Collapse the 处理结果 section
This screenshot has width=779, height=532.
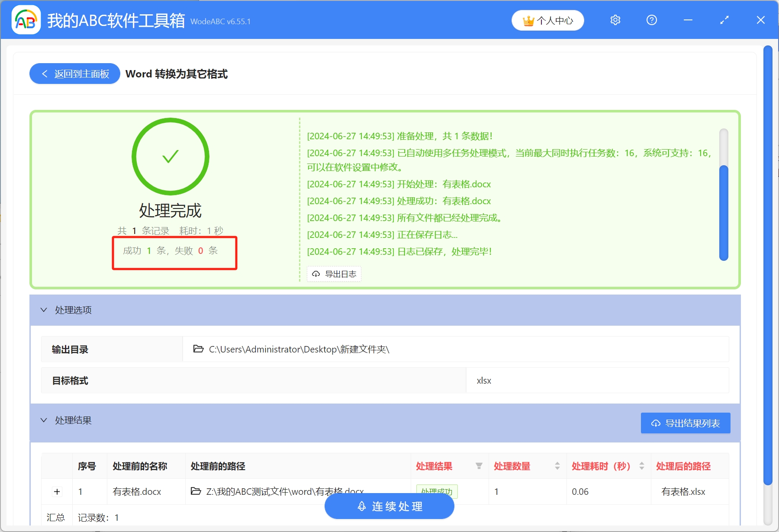[44, 420]
